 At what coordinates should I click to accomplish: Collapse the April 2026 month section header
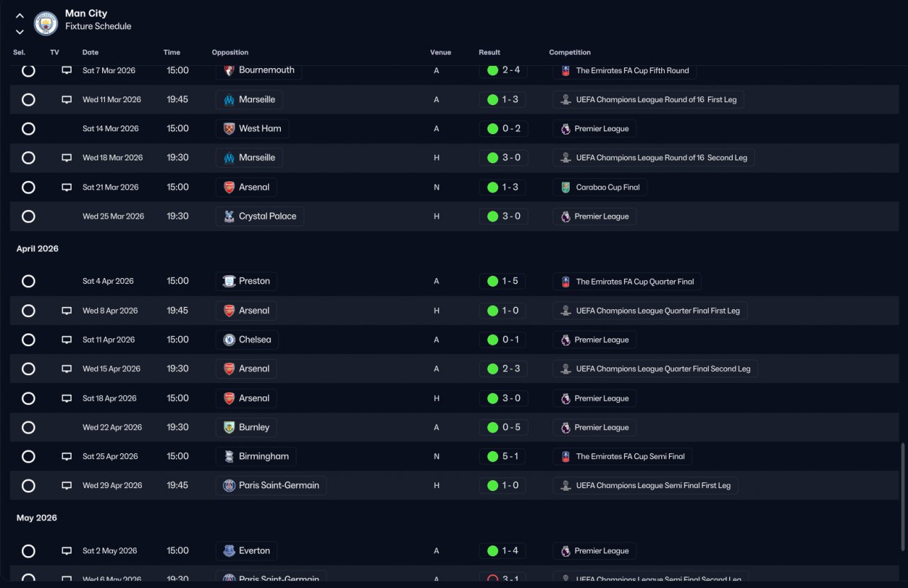(x=38, y=249)
